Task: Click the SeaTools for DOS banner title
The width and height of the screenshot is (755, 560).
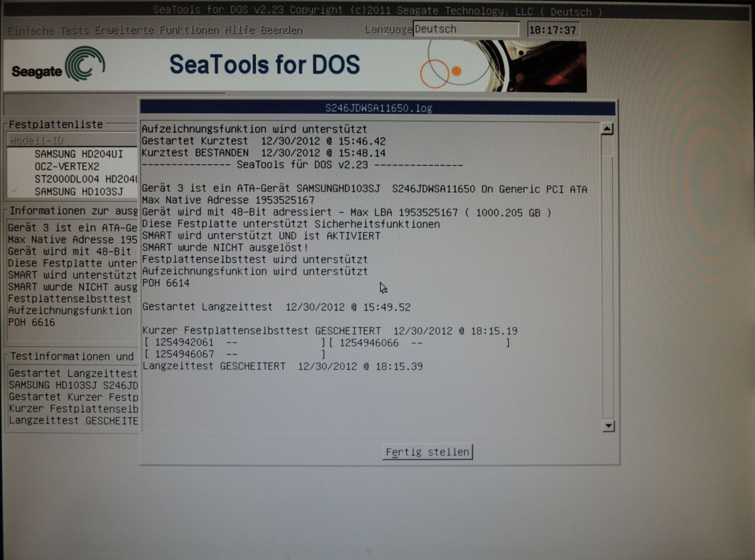Action: 264,65
